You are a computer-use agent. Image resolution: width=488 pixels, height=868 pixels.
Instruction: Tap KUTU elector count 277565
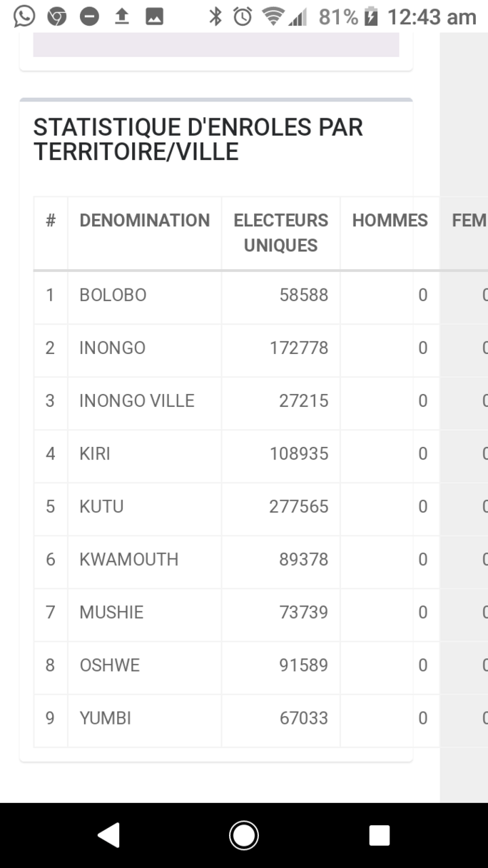pyautogui.click(x=299, y=506)
